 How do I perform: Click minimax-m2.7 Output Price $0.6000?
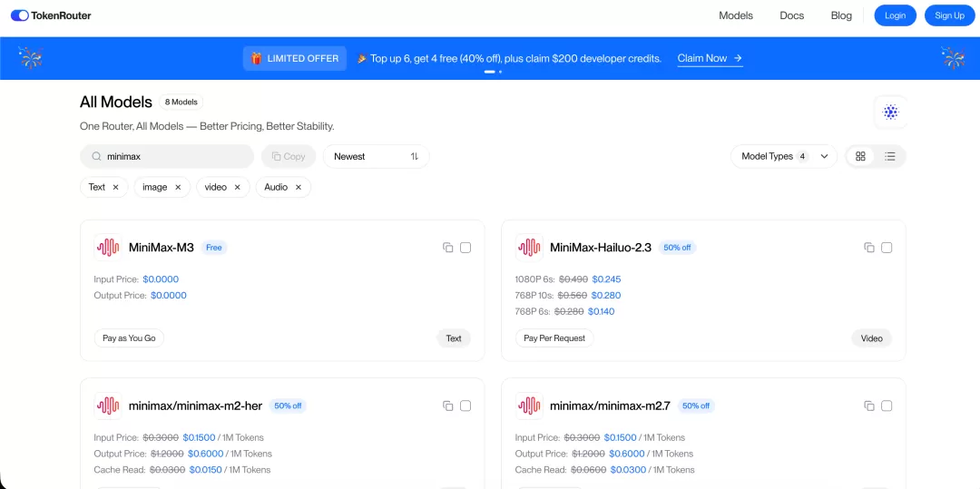626,454
